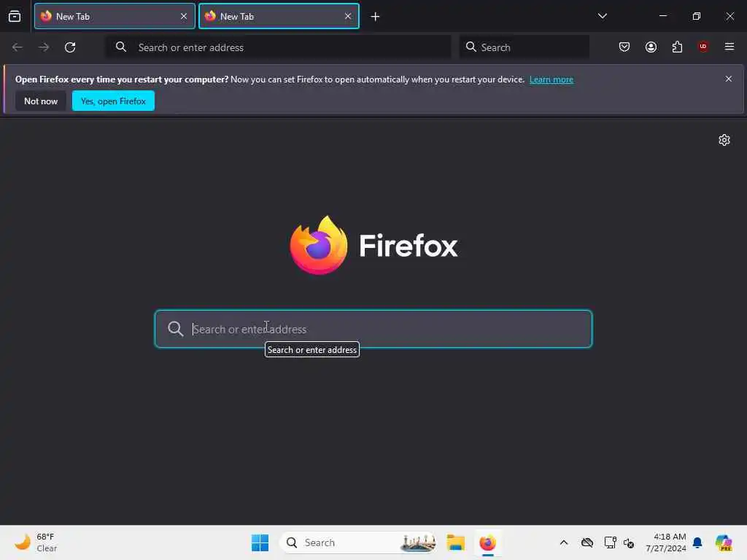747x560 pixels.
Task: Restore down the Firefox window
Action: click(696, 16)
